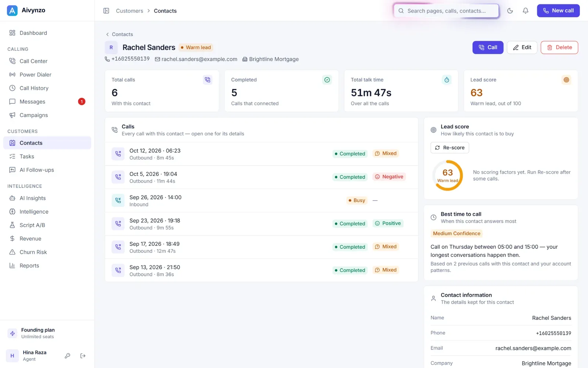Start a New call
This screenshot has width=588, height=368.
[x=558, y=11]
